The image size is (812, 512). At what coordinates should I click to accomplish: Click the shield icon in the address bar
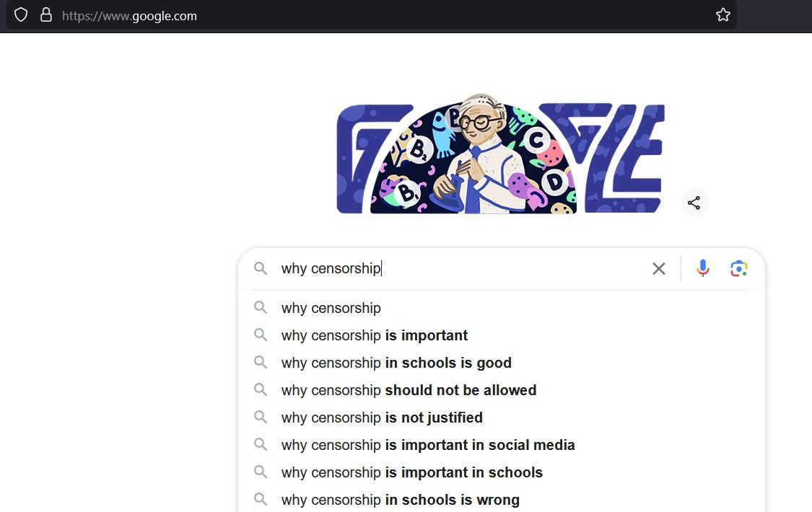click(20, 14)
